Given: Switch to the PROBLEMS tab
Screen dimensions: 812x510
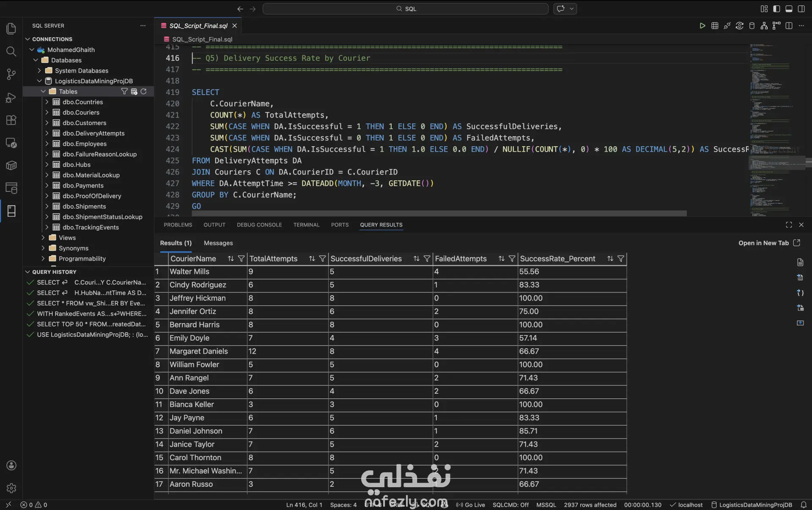Looking at the screenshot, I should tap(178, 225).
